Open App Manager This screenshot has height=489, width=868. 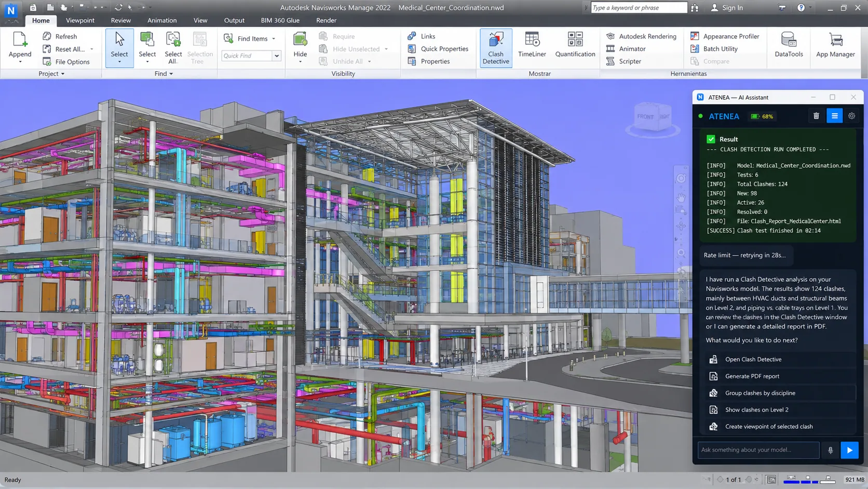point(835,45)
